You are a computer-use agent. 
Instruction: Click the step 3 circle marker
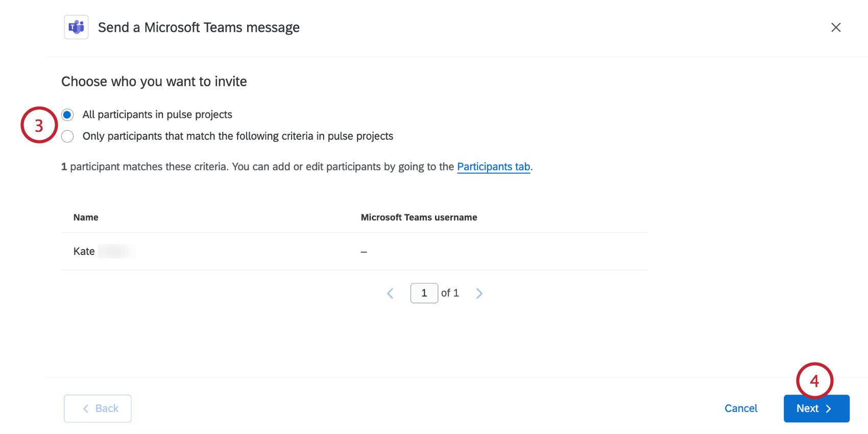[x=39, y=125]
